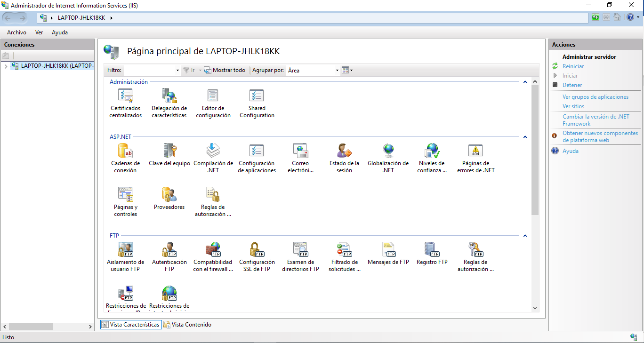Open the Archivo menu
Screen dimensions: 644x343
pos(16,32)
